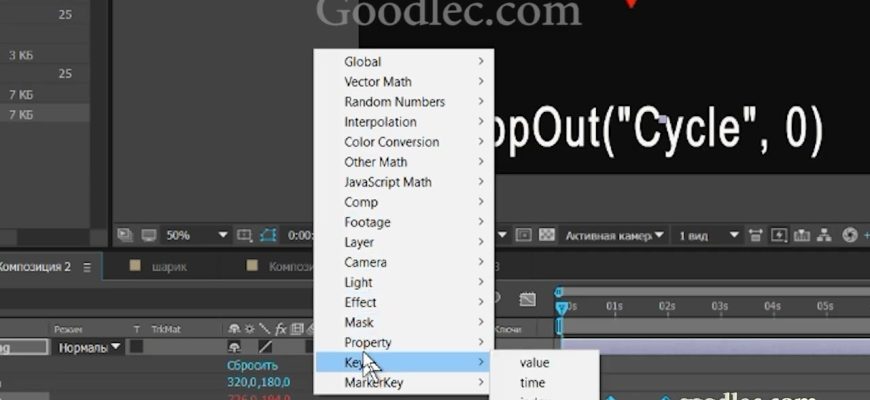
Task: Click the monitor preview icon beside 50%
Action: point(148,235)
